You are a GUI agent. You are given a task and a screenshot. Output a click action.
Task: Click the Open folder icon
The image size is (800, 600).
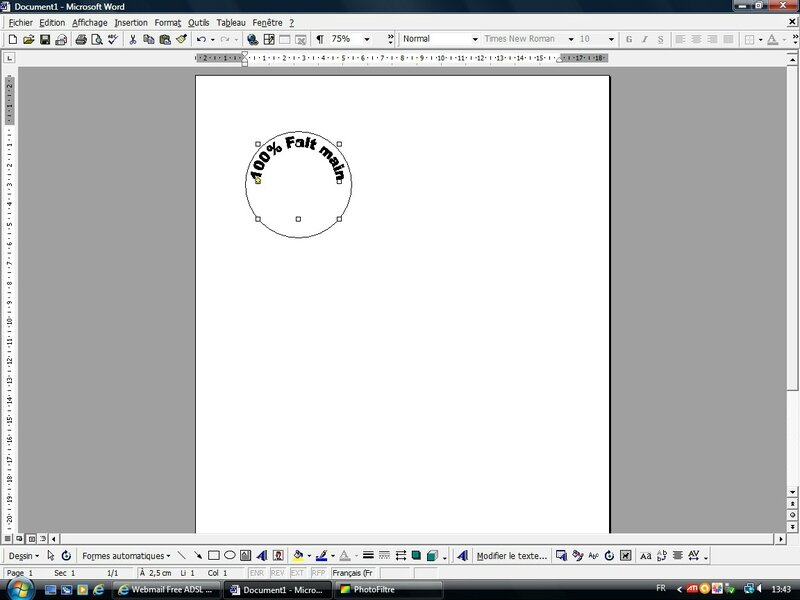[29, 39]
